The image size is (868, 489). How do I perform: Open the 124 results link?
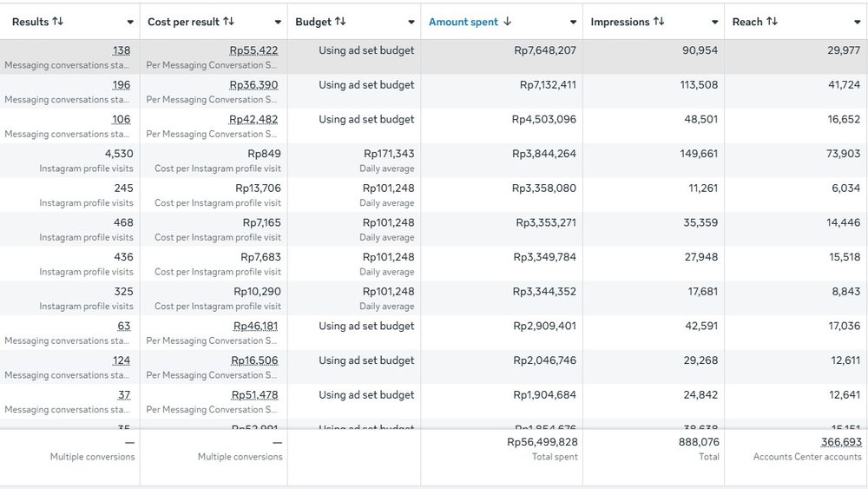point(122,360)
